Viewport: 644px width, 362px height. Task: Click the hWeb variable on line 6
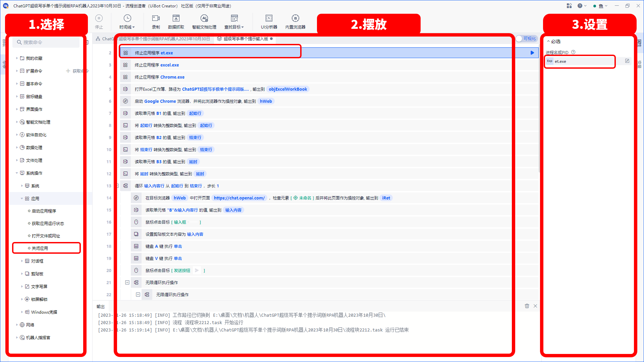click(266, 101)
